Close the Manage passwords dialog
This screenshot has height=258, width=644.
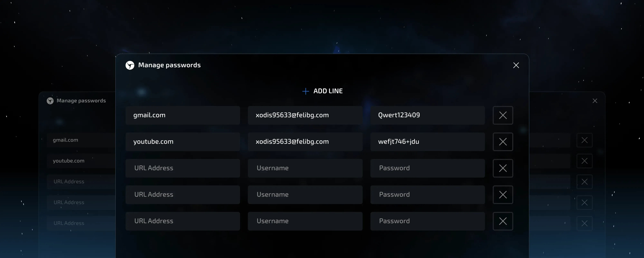pyautogui.click(x=516, y=65)
